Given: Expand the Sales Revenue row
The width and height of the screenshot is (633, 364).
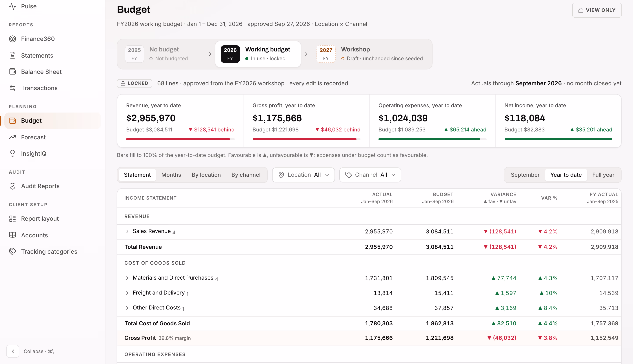Looking at the screenshot, I should (x=127, y=231).
